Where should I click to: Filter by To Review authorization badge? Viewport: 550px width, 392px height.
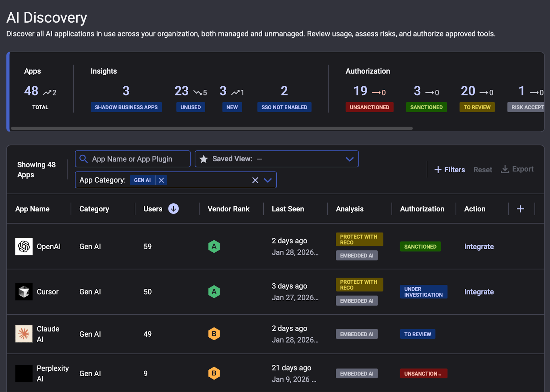(x=477, y=107)
